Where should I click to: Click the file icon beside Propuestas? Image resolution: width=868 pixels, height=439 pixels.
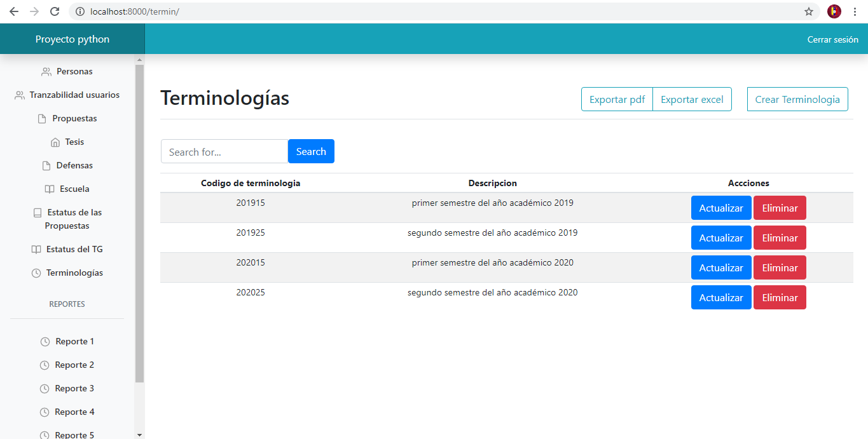click(42, 119)
